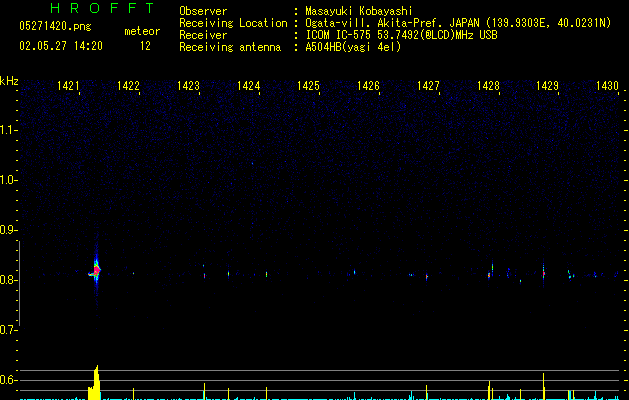The width and height of the screenshot is (629, 400).
Task: Click the 1427 time axis marker
Action: pyautogui.click(x=428, y=86)
